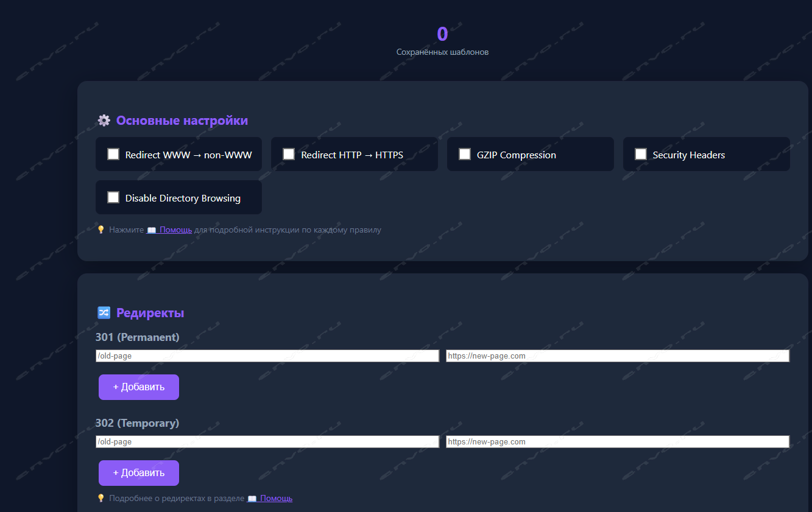Screen dimensions: 812x512
Task: Tick the Disable Directory Browsing checkbox
Action: [x=113, y=197]
